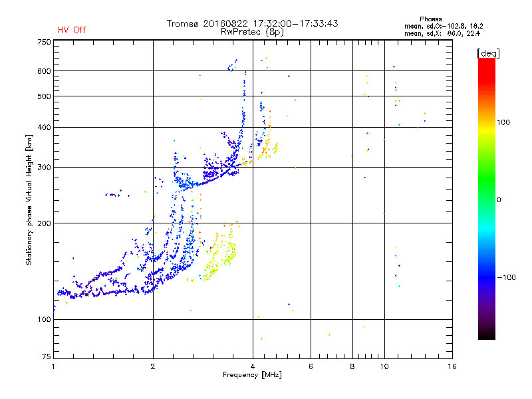
Task: Click the y-axis tick label '400'
Action: tap(44, 127)
